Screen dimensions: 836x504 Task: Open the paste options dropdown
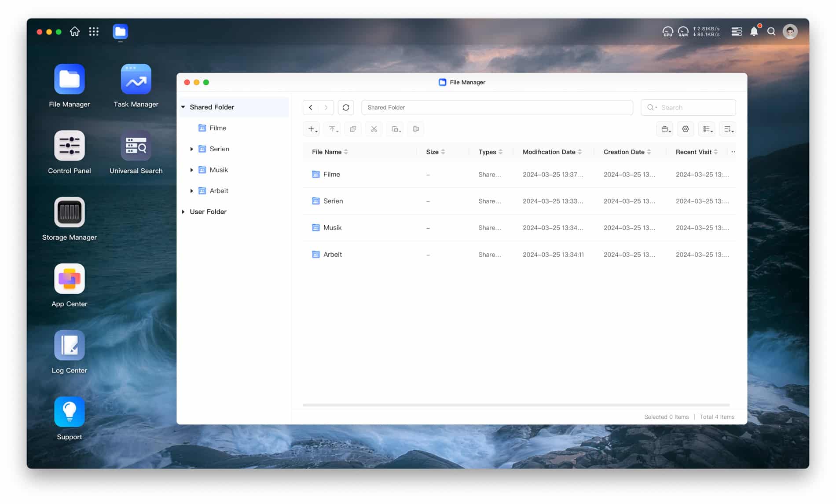click(395, 129)
